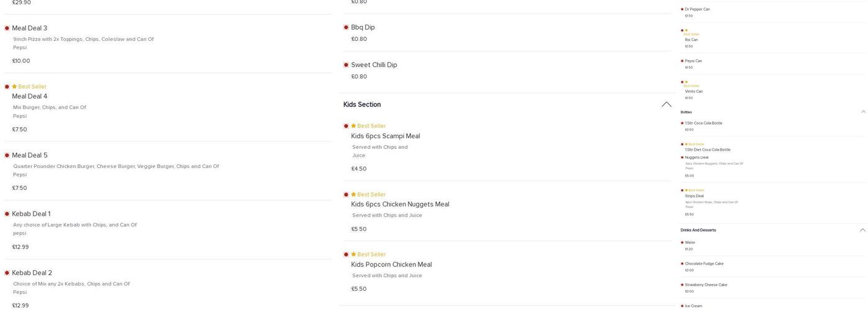
Task: Click the Best Seller star above Meal Deal 4
Action: [x=14, y=87]
